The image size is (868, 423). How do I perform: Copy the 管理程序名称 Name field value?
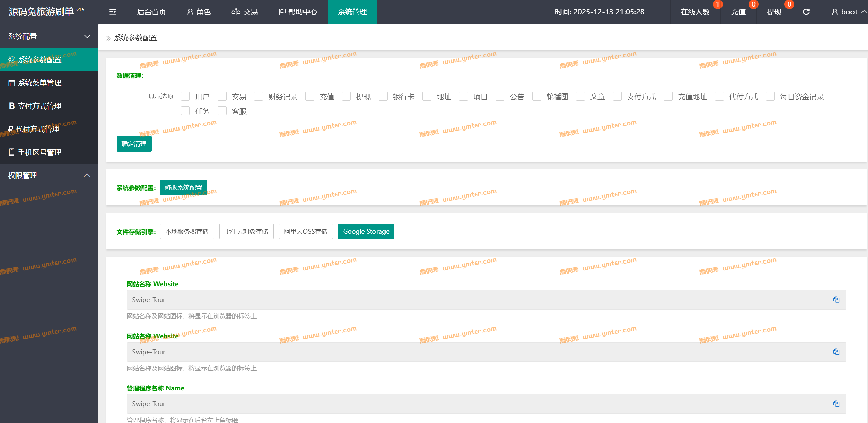[x=836, y=404]
